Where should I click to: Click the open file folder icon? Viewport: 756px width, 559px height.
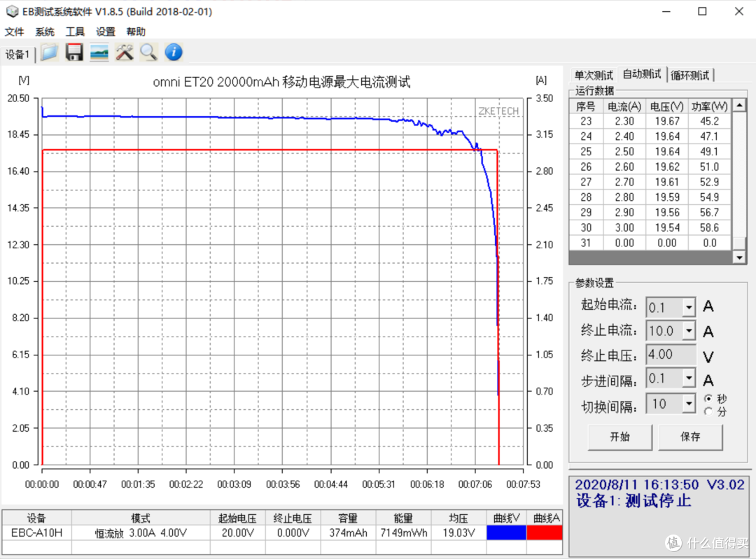(49, 52)
